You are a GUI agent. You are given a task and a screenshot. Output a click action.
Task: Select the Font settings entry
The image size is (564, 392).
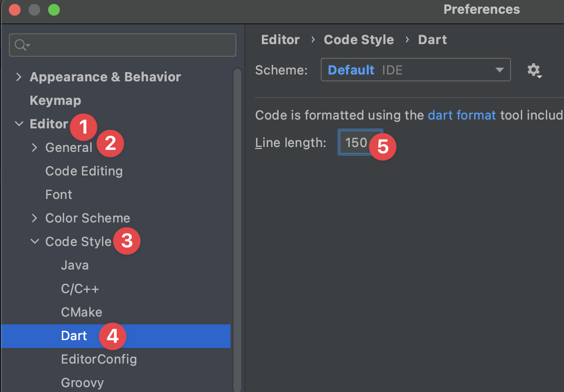[58, 194]
